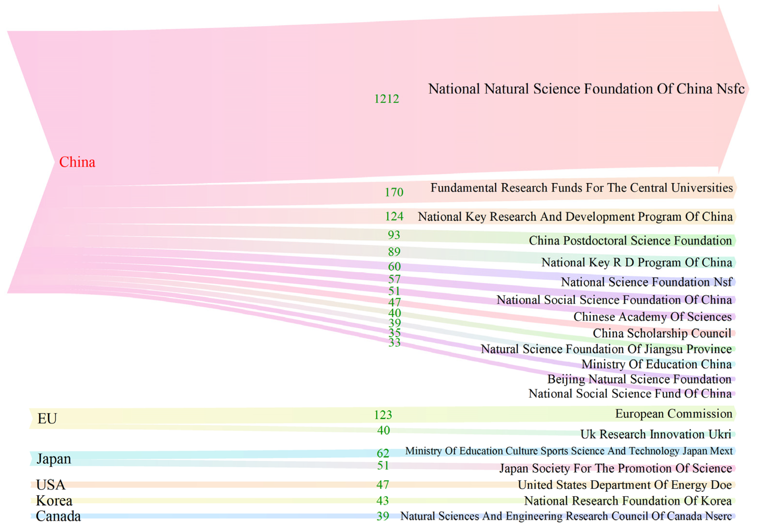Select Japan Society For The Promotion Of Science

click(615, 468)
